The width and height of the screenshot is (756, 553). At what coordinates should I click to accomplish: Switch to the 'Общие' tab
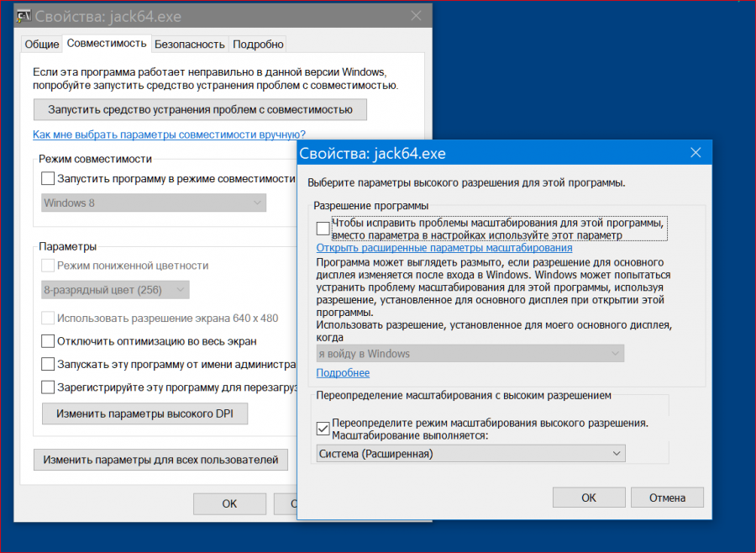(x=41, y=44)
